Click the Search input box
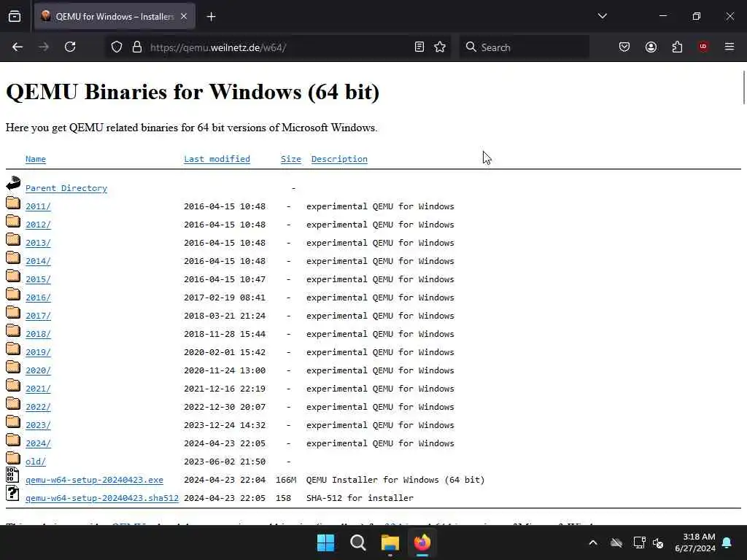Viewport: 747px width, 560px height. pos(524,47)
